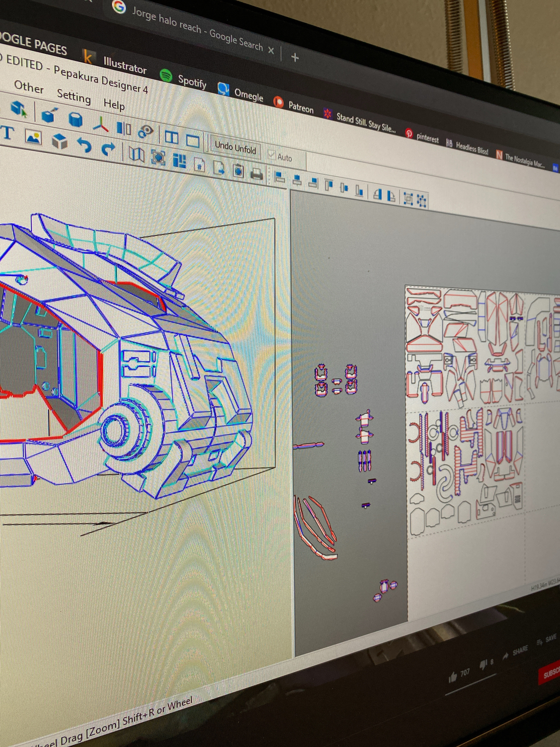Click the YouTube dislike button showing 8
Screen dimensions: 560x747
(x=487, y=664)
